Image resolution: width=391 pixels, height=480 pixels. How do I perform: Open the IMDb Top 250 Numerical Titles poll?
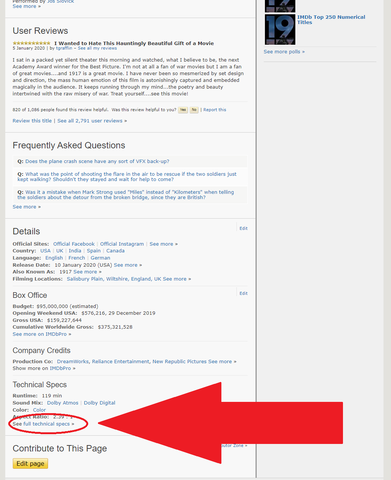[x=331, y=20]
